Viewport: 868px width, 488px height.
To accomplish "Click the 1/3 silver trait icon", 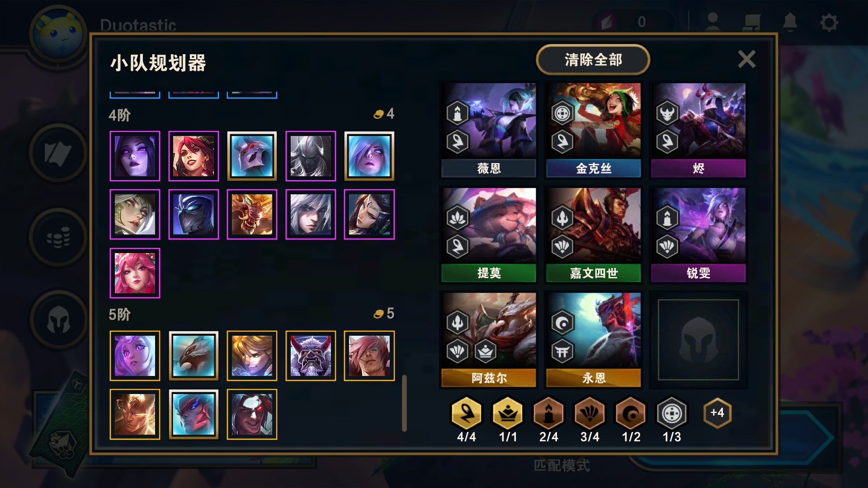I will pyautogui.click(x=672, y=413).
